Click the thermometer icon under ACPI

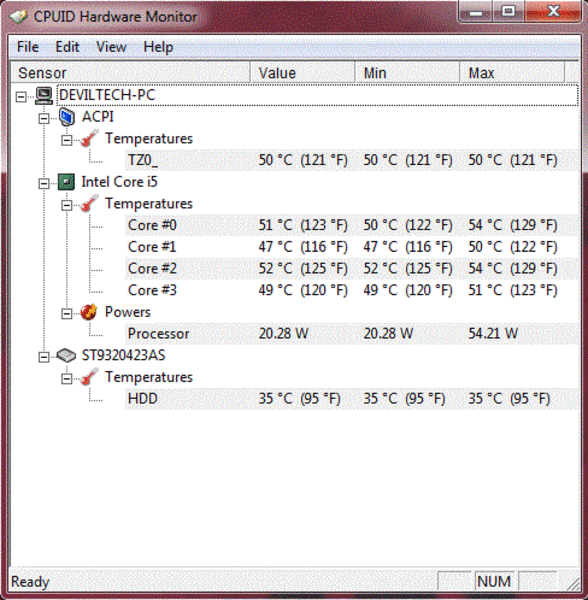coord(89,139)
